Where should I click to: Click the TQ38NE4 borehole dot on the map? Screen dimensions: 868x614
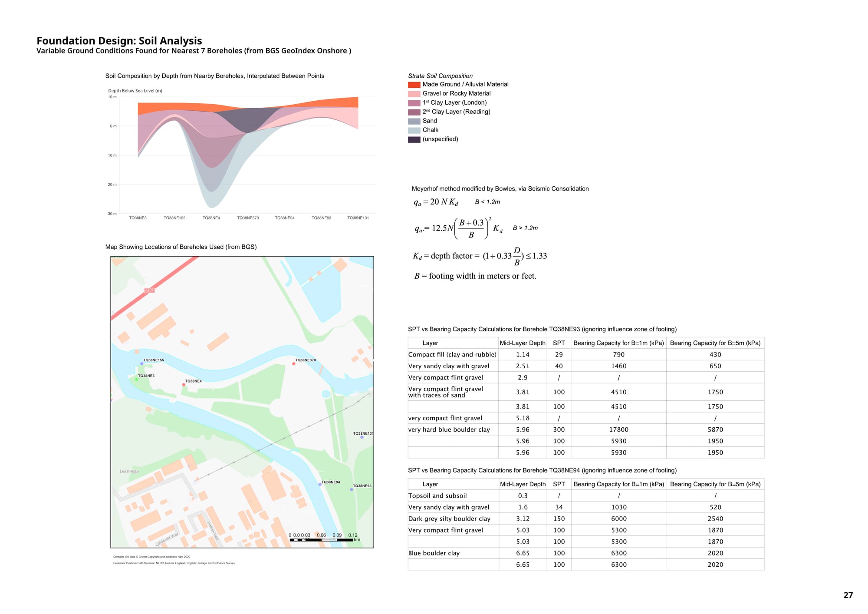coord(184,385)
